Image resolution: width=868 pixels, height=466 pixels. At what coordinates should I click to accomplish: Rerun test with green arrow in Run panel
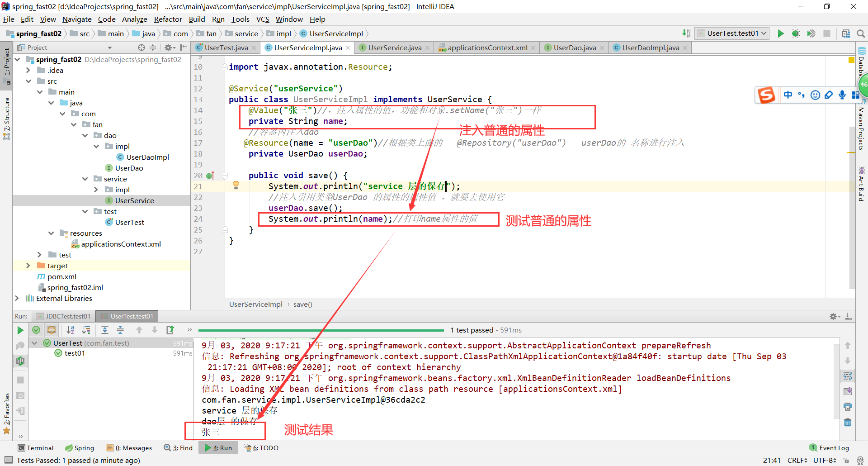20,330
